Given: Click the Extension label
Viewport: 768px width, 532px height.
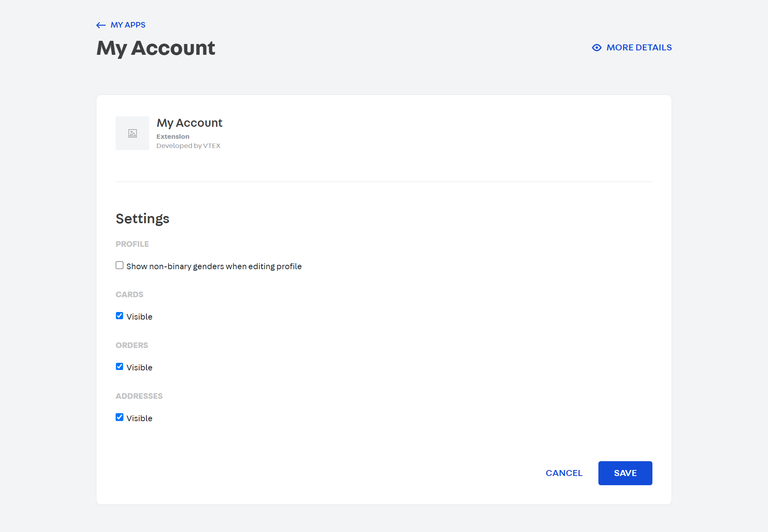Looking at the screenshot, I should (173, 136).
